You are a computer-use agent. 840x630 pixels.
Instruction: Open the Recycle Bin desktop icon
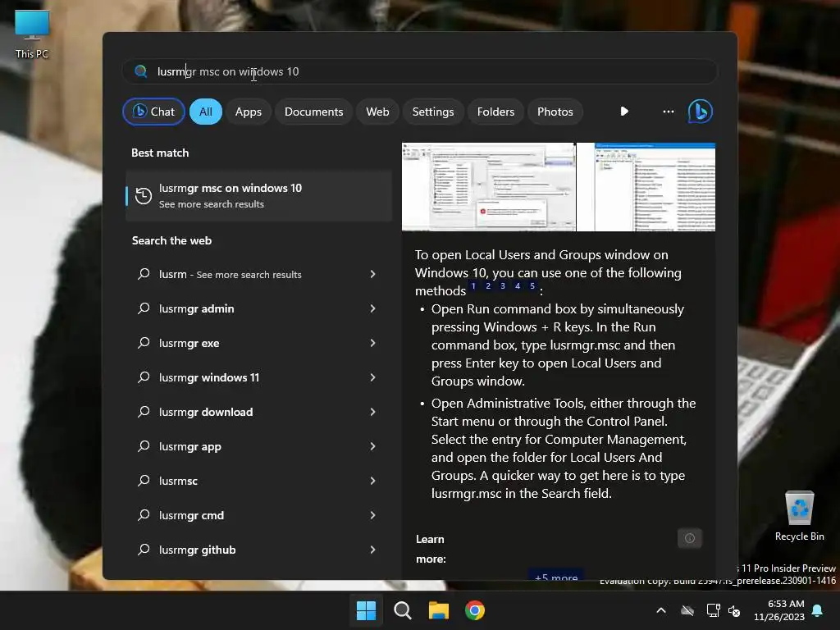799,516
